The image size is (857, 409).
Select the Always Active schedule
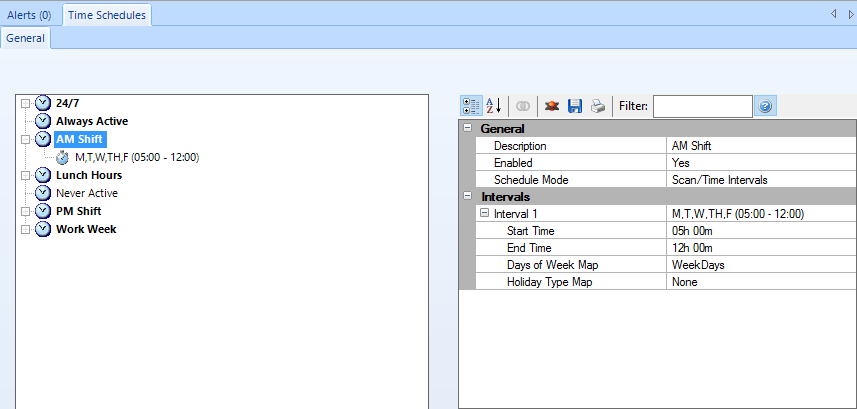point(92,121)
